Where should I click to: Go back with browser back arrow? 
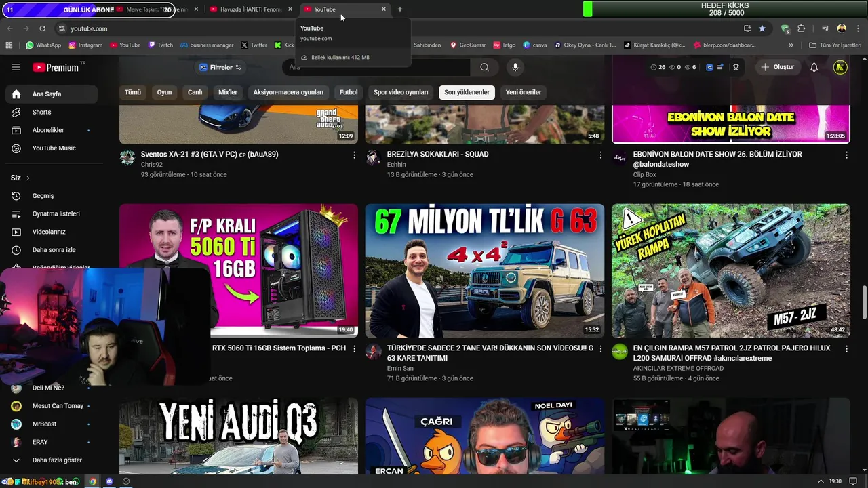click(9, 28)
